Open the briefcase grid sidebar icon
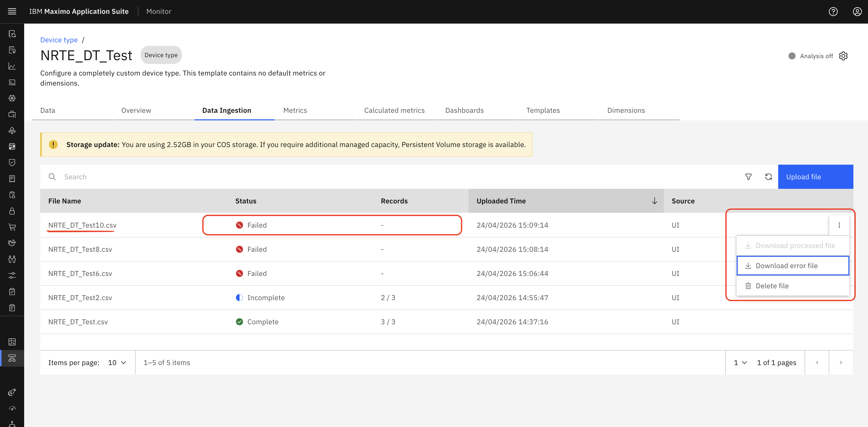The width and height of the screenshot is (868, 427). point(12,114)
